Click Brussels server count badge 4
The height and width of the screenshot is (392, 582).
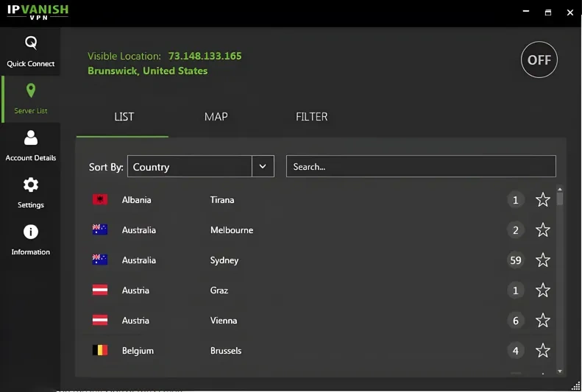516,351
